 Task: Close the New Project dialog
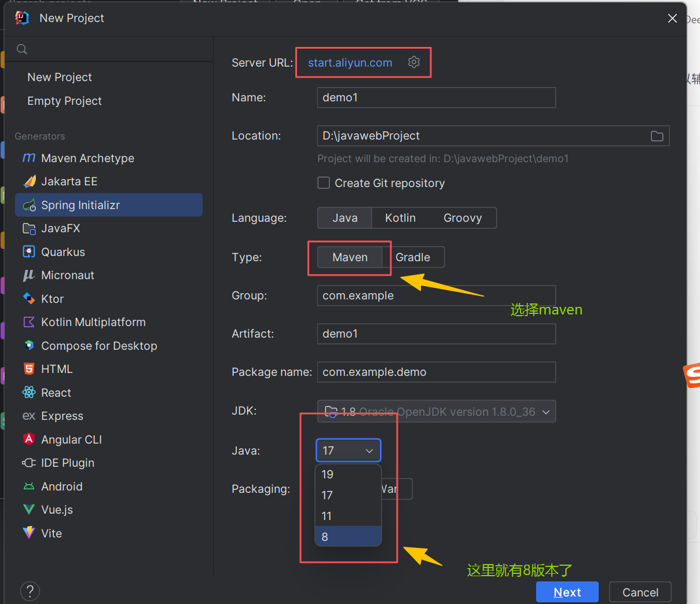point(672,19)
